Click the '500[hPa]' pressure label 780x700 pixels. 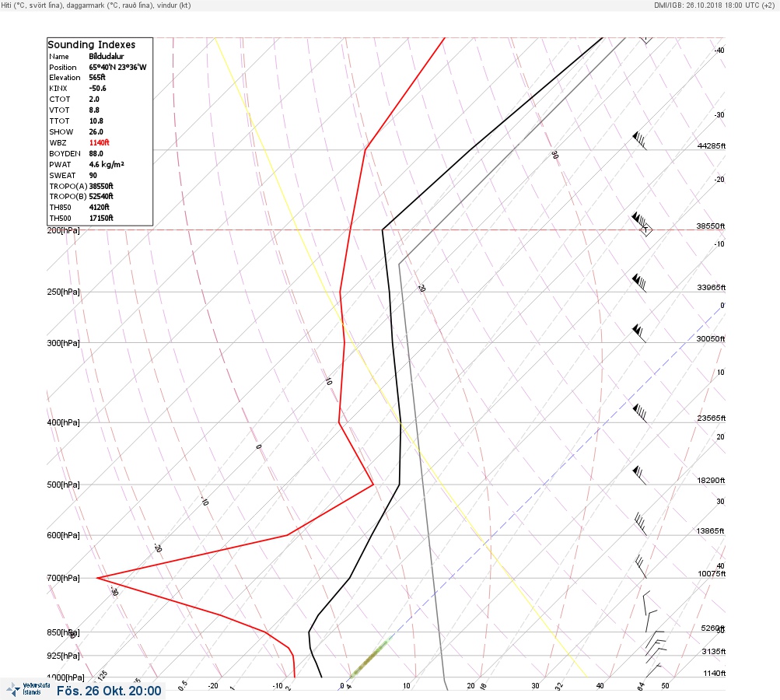click(63, 485)
